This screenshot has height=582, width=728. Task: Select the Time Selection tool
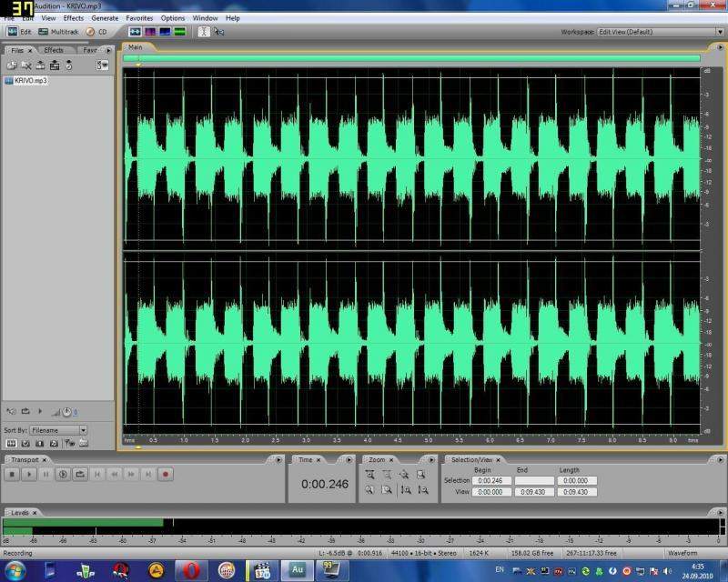pos(204,31)
